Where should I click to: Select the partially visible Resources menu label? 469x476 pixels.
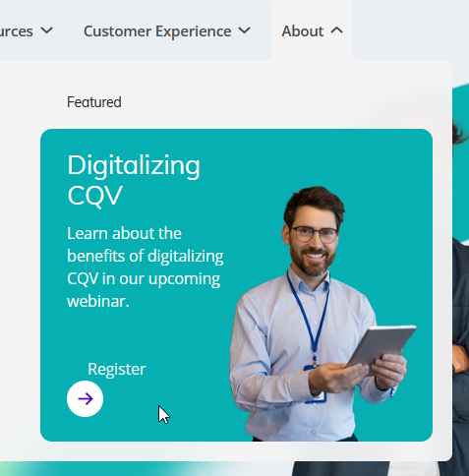click(17, 31)
